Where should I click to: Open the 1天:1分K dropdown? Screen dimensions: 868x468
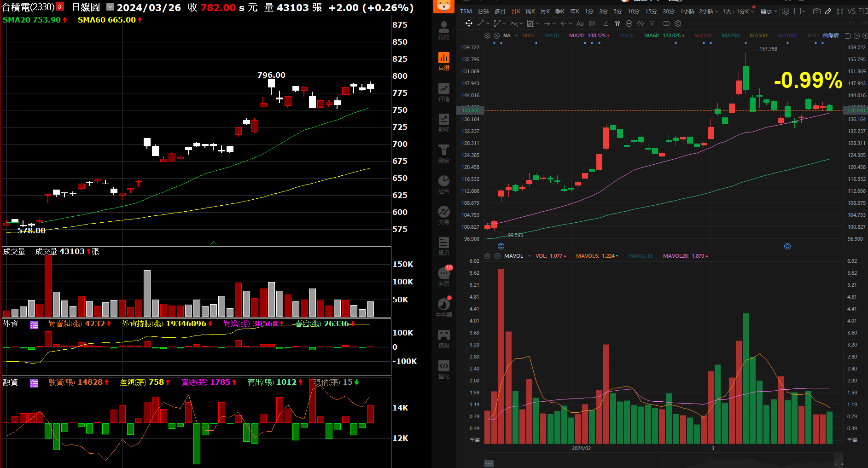[x=738, y=11]
